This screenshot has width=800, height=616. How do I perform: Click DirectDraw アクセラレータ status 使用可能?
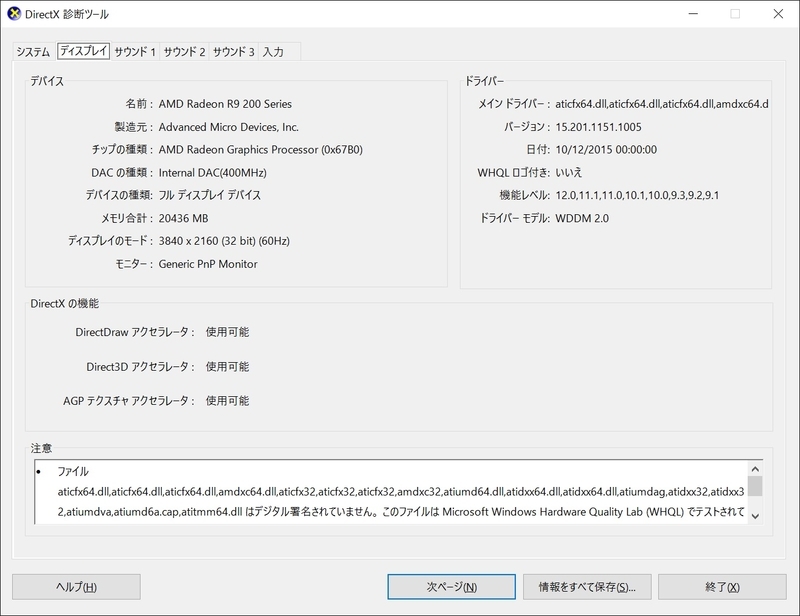click(x=227, y=332)
